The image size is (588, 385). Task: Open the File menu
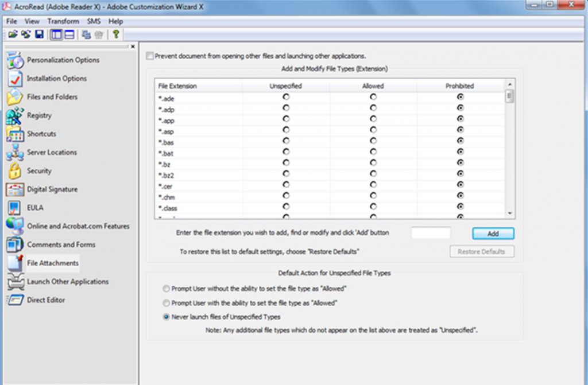point(11,21)
